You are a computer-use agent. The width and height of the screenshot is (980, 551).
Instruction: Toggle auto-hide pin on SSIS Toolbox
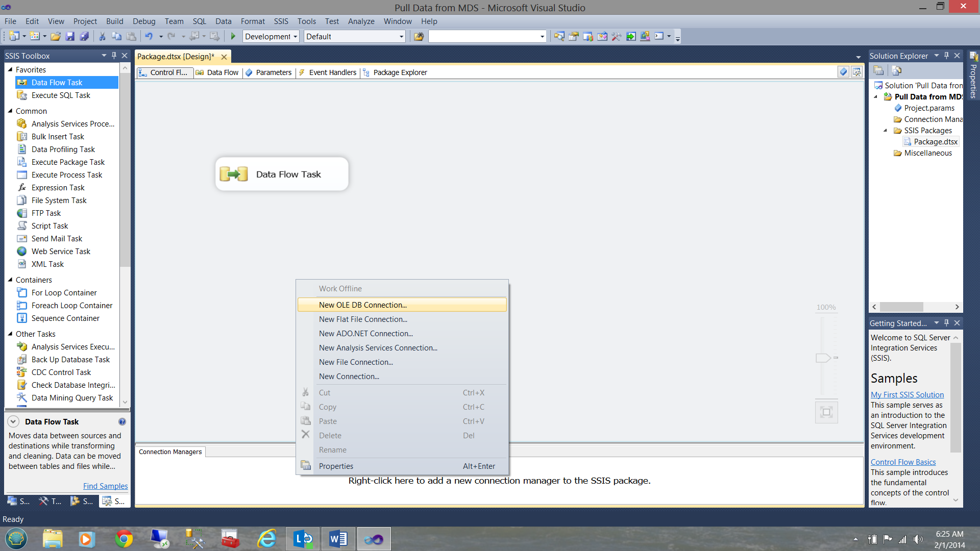(x=114, y=56)
